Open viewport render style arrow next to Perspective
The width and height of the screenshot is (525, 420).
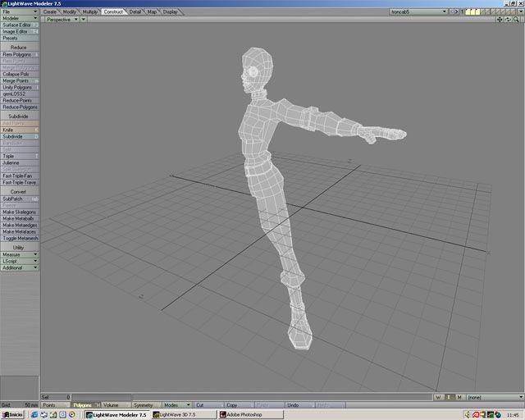84,20
